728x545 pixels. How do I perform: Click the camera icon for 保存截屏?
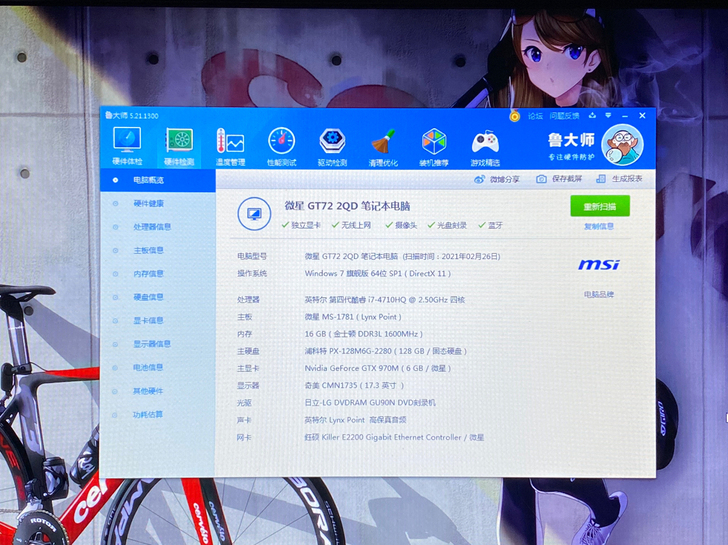(x=541, y=179)
